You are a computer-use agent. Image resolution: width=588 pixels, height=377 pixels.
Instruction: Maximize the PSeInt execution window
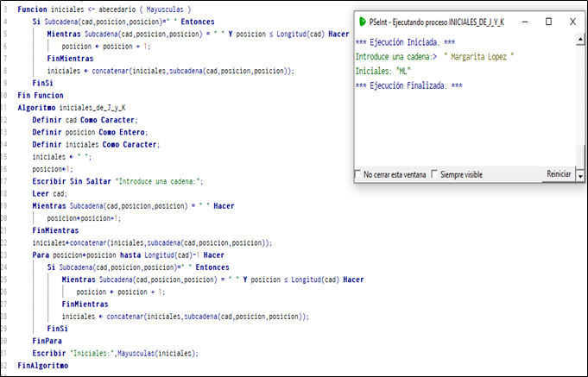click(x=548, y=21)
